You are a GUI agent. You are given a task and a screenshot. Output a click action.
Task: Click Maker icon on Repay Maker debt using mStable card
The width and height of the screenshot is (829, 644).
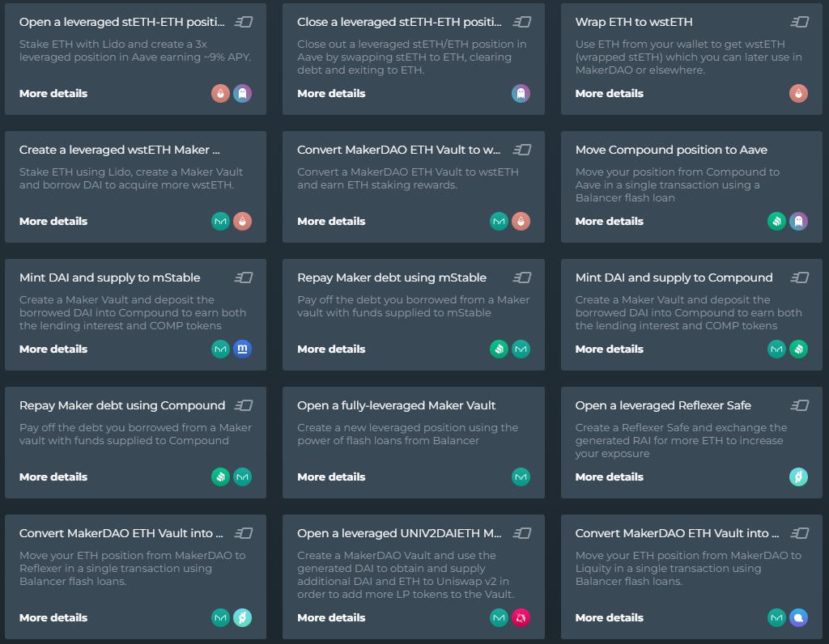tap(521, 350)
